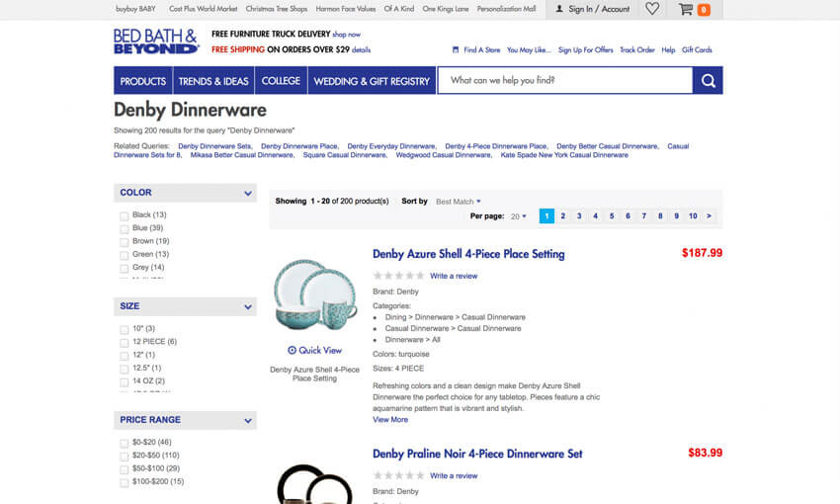Click the Azure Shell product thumbnail

pos(315,294)
